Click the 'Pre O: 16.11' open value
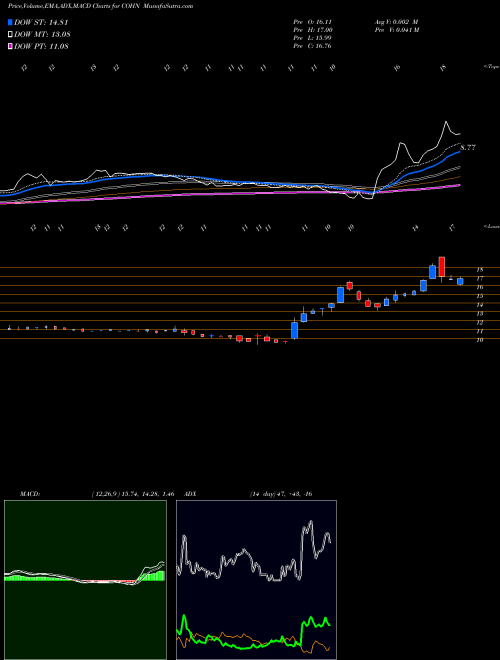Viewport: 500px width, 660px height. coord(313,22)
